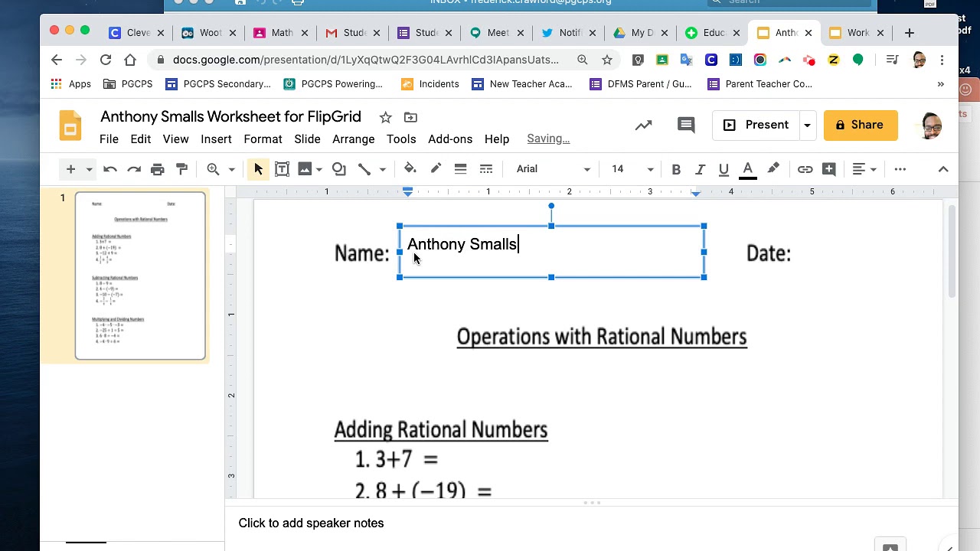Open Present options dropdown arrow
This screenshot has width=980, height=551.
pyautogui.click(x=807, y=125)
